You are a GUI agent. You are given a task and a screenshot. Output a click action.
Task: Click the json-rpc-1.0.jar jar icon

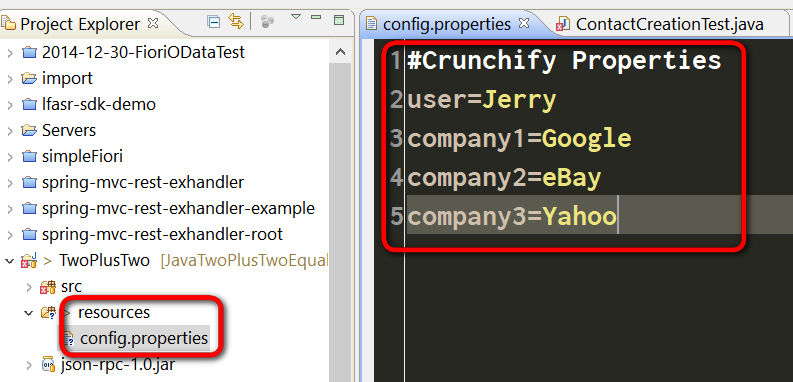click(x=48, y=364)
